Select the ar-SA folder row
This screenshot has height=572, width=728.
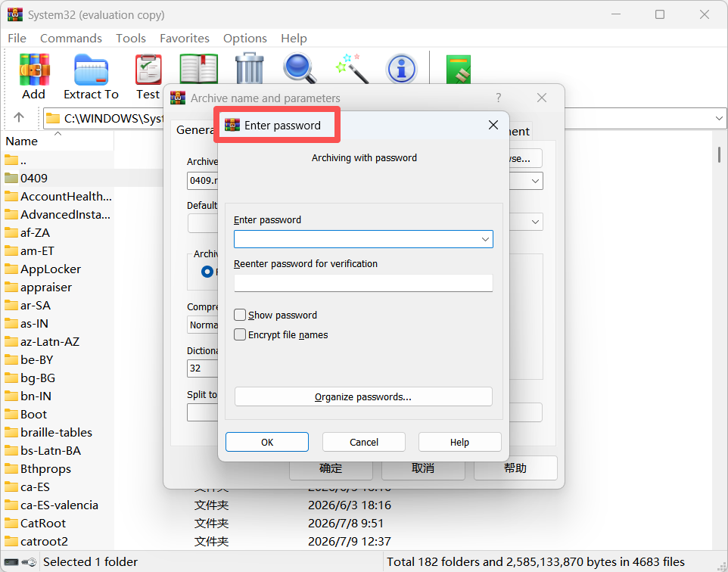click(58, 305)
